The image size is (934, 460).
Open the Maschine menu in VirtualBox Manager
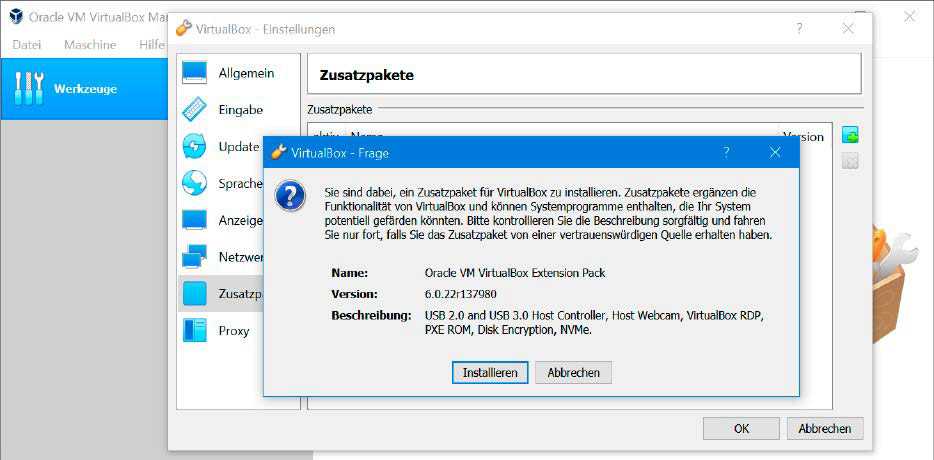90,45
